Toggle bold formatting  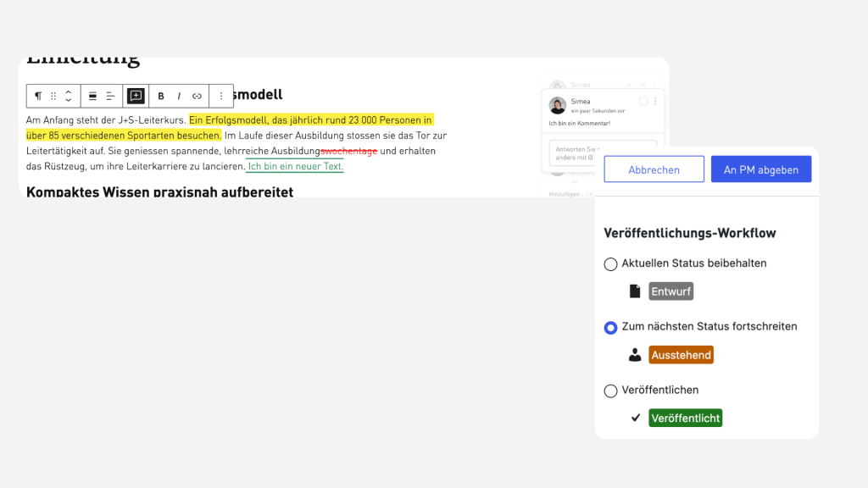161,97
